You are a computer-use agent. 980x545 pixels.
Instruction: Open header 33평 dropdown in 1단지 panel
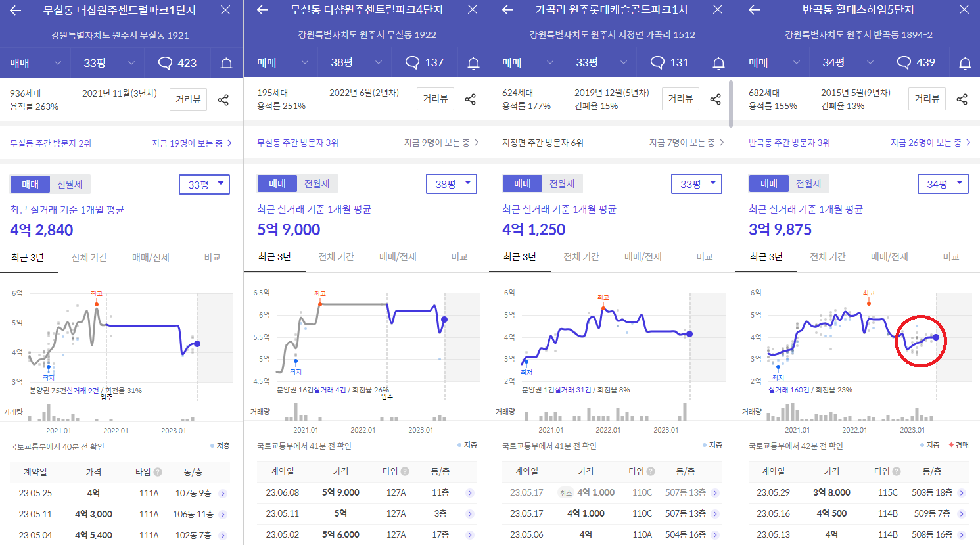click(109, 63)
